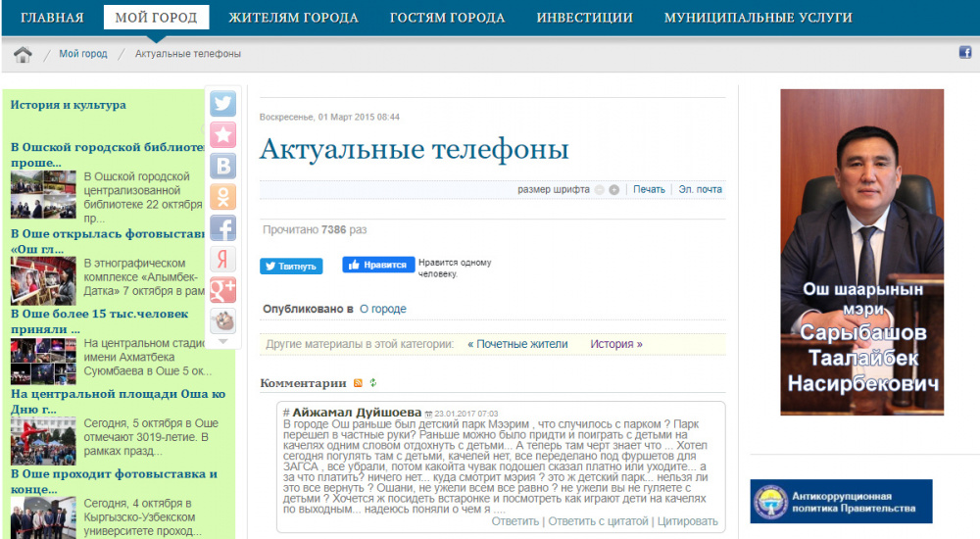Screen dimensions: 980x539
Task: Share the page on VKontakte
Action: point(222,166)
